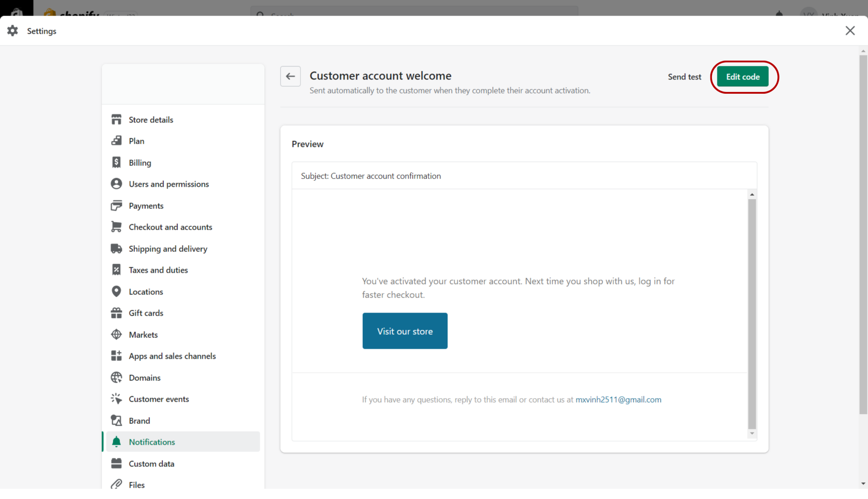Select the Payments card icon
Screen dimensions: 868x499
pos(116,205)
